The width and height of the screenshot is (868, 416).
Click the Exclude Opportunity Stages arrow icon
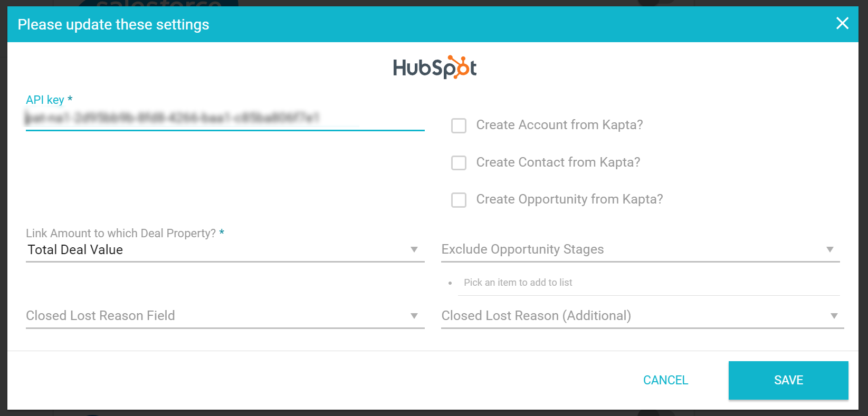830,249
